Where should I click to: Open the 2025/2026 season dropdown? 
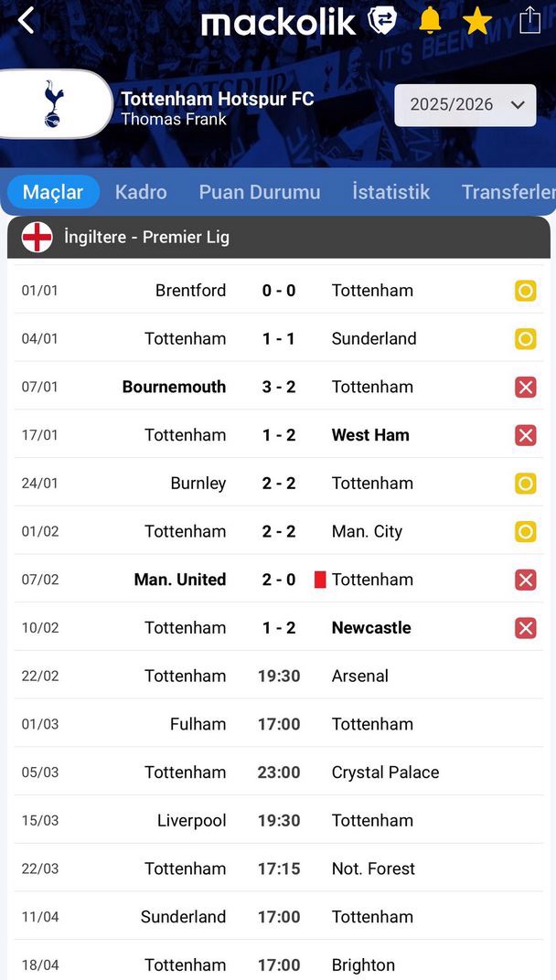pyautogui.click(x=465, y=105)
